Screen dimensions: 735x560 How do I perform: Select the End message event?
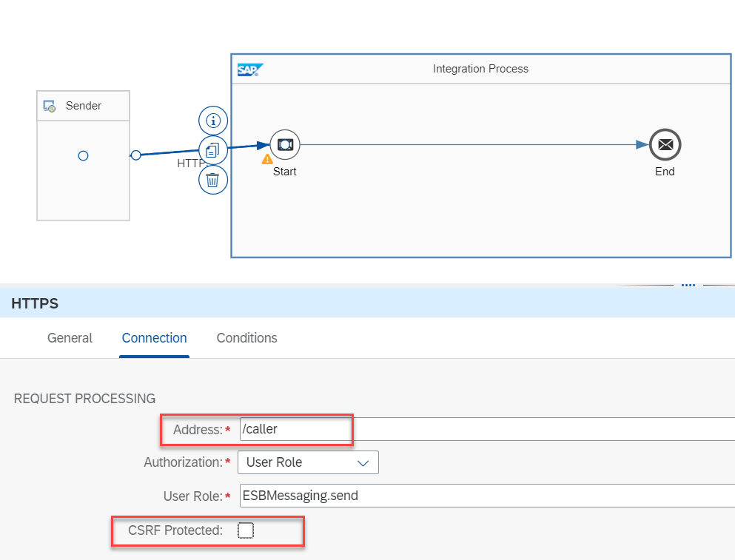(665, 145)
